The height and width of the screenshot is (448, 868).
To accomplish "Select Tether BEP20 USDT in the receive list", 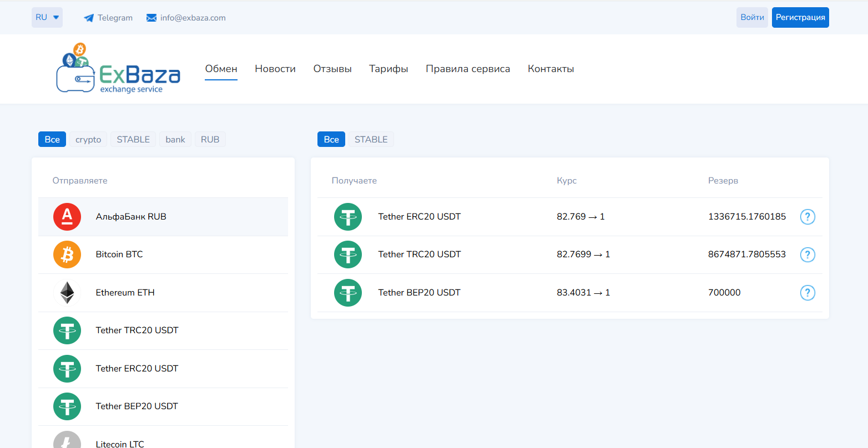I will (x=420, y=292).
